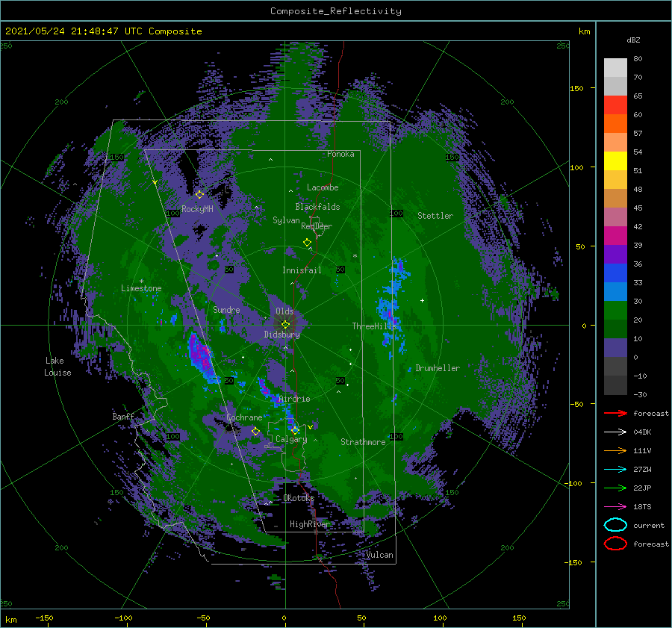Viewport: 672px width, 628px height.
Task: Select the yellow diamond marker at radar center near Olds
Action: click(x=285, y=325)
